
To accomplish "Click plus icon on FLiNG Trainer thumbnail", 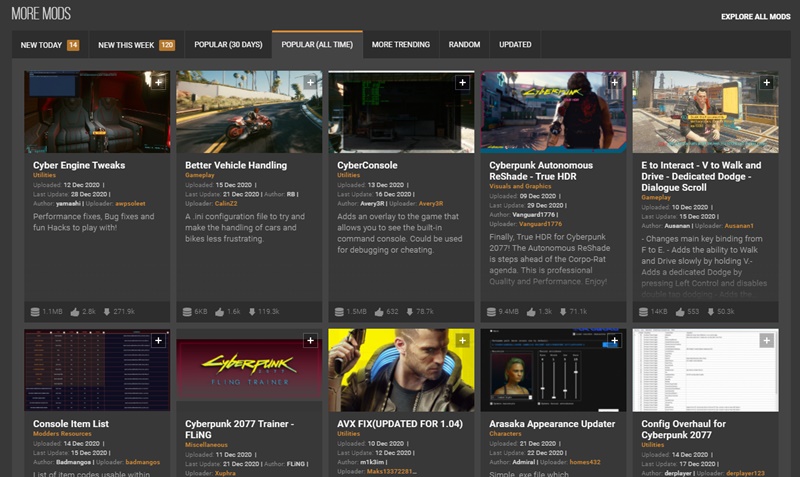I will pyautogui.click(x=310, y=340).
